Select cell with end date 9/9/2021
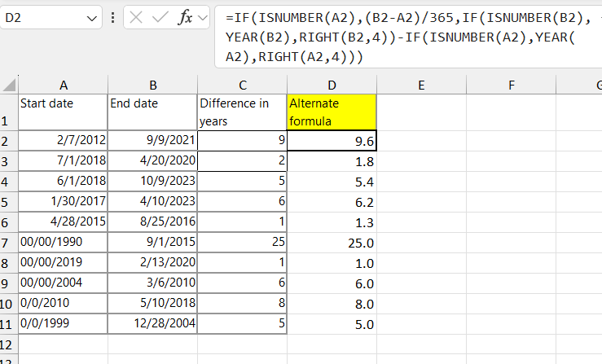The width and height of the screenshot is (602, 364). pos(152,141)
